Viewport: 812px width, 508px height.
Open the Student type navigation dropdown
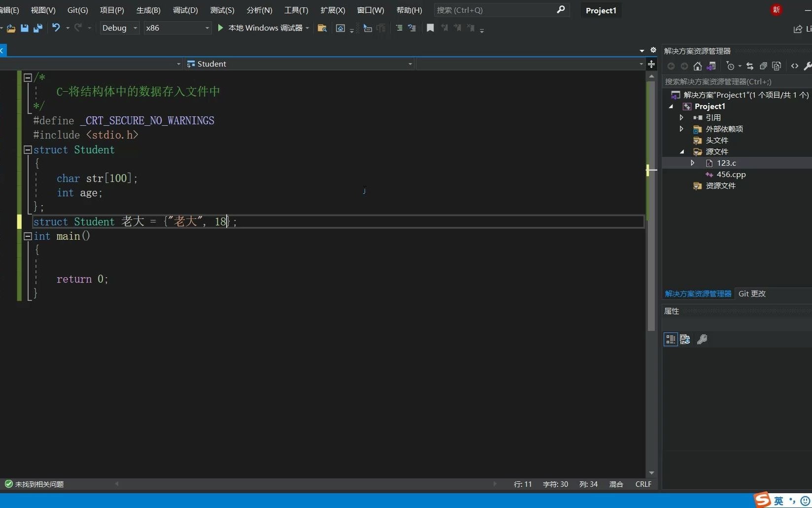[299, 64]
